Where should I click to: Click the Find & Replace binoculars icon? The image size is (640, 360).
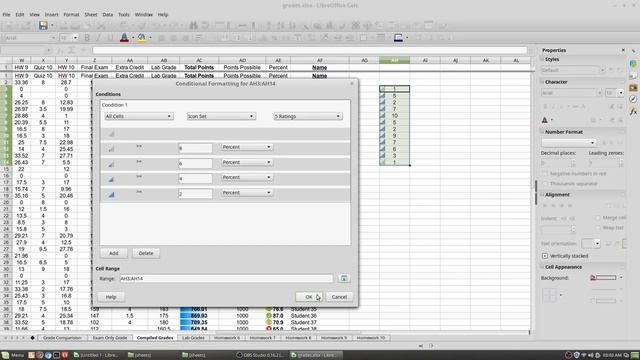coord(193,25)
